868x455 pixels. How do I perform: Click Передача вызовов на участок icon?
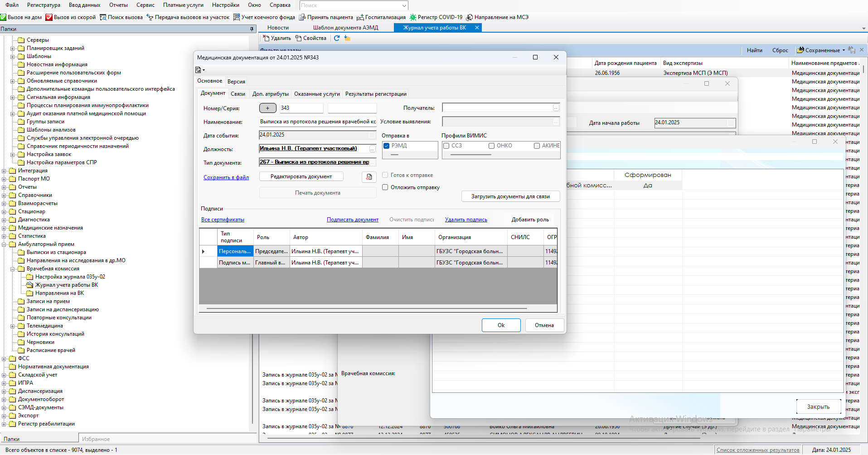(x=150, y=17)
